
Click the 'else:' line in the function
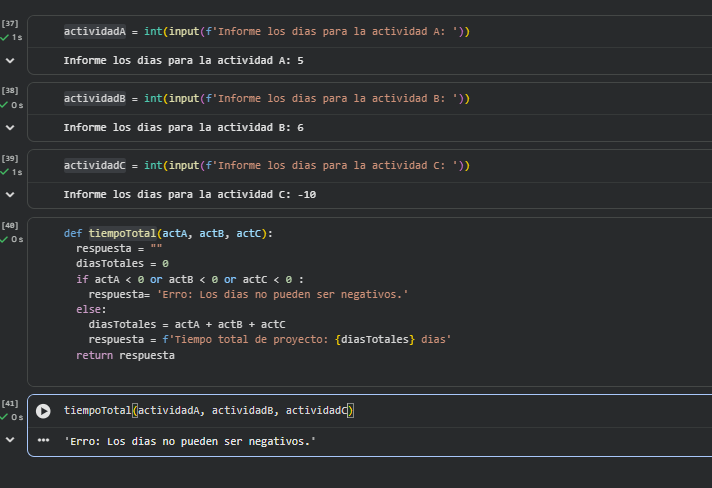click(x=91, y=310)
